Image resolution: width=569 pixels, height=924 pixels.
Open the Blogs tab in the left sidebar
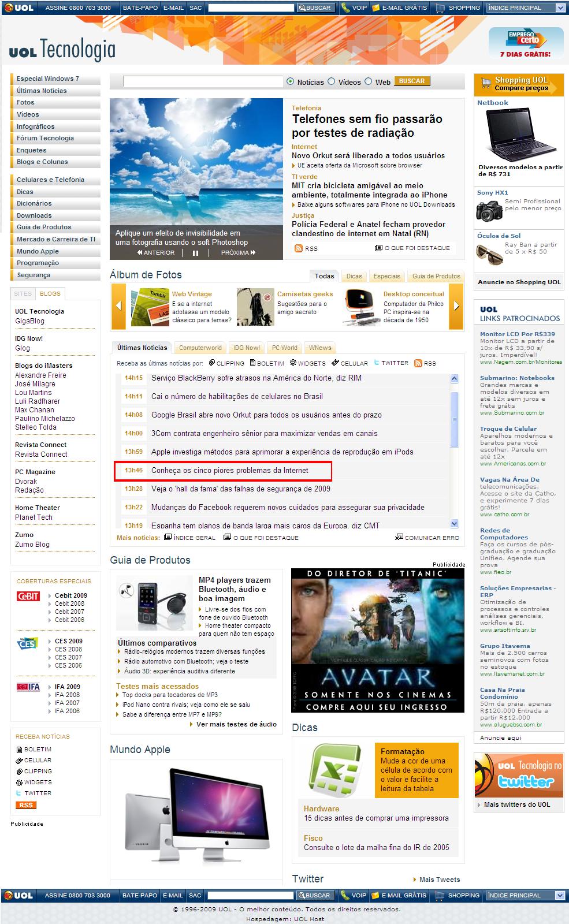pos(50,293)
